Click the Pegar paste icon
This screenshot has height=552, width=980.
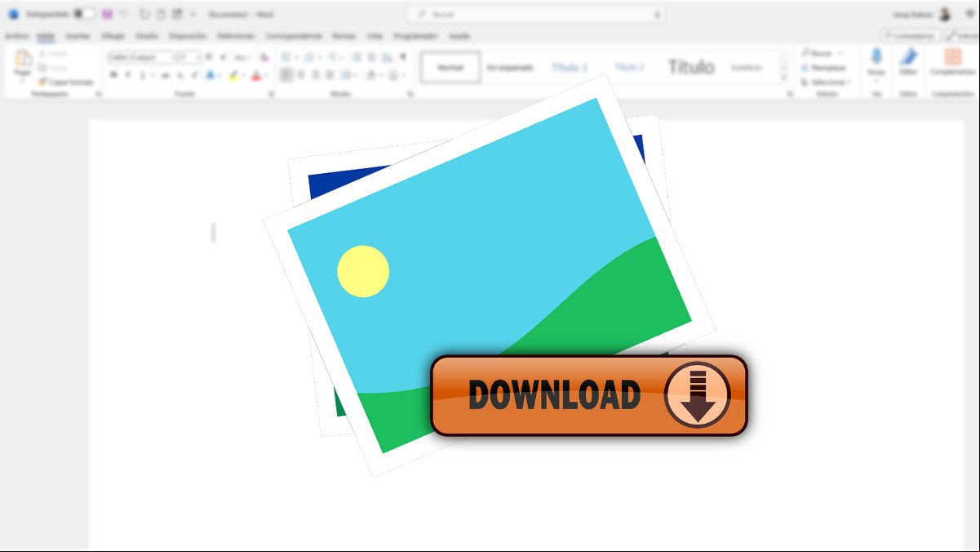[23, 58]
